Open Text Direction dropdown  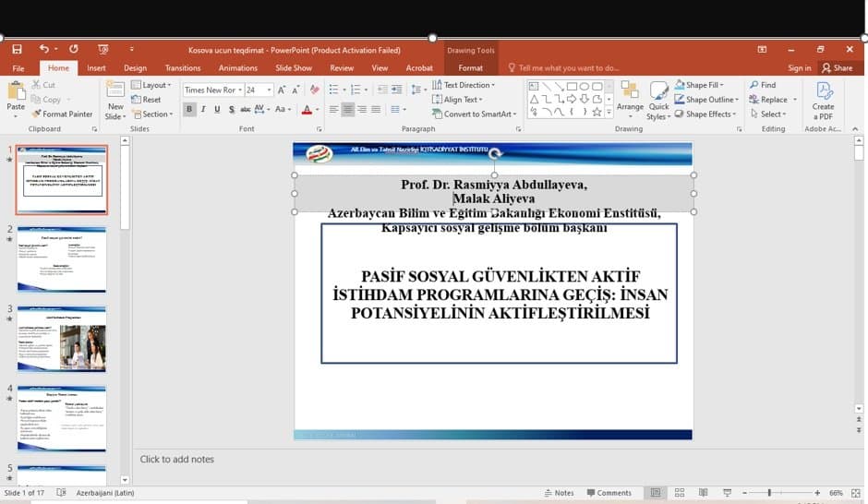point(464,85)
